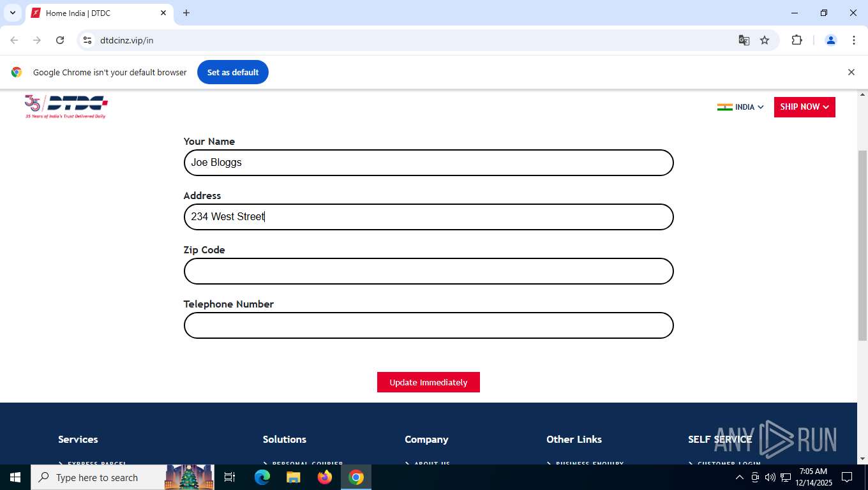868x490 pixels.
Task: Bookmark this page with the star icon
Action: pyautogui.click(x=765, y=40)
